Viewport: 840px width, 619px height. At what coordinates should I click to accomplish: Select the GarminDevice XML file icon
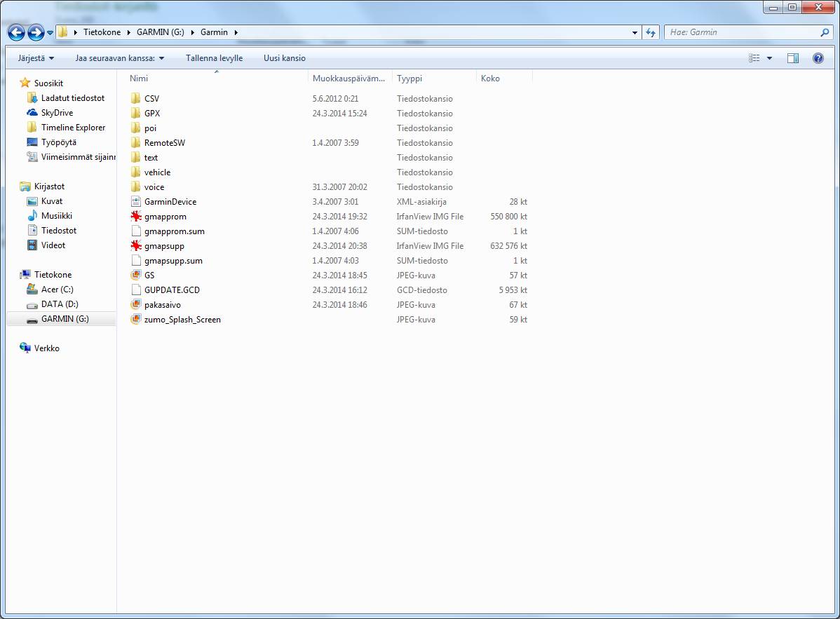136,201
